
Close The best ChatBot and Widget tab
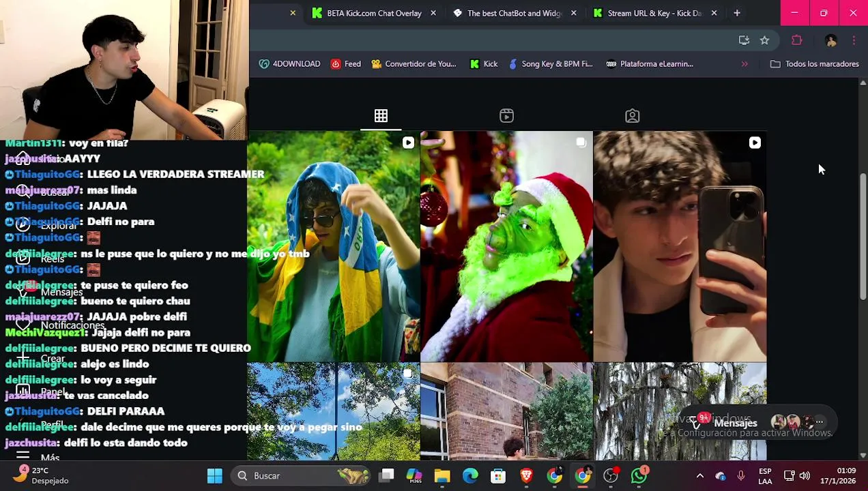pos(574,13)
